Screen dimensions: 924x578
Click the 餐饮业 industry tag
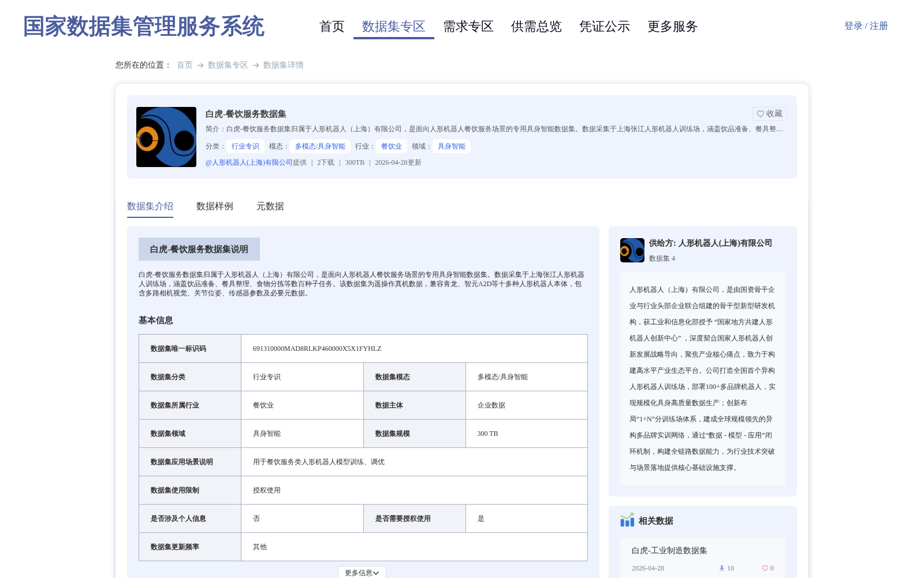391,146
